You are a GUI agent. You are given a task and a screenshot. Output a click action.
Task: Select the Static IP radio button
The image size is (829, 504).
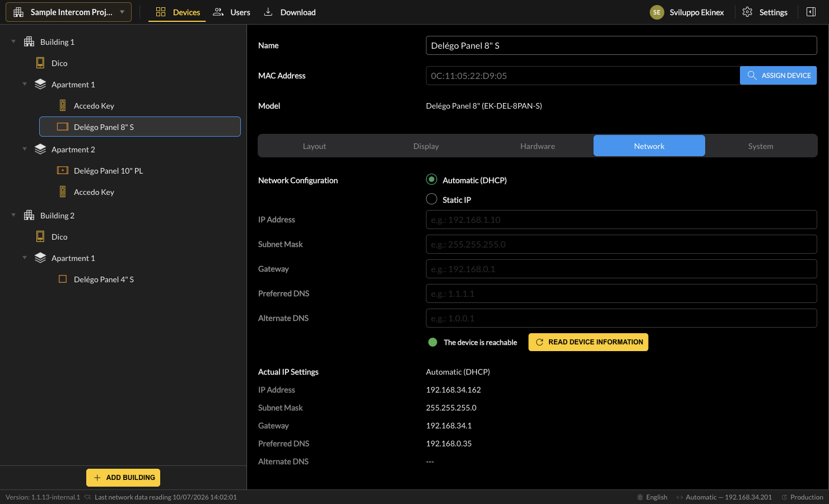(x=431, y=199)
